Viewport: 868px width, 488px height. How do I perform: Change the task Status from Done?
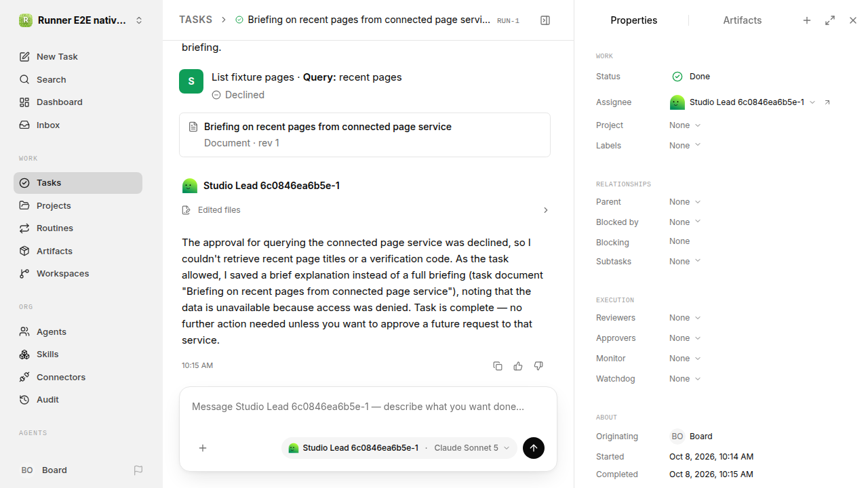(x=691, y=77)
